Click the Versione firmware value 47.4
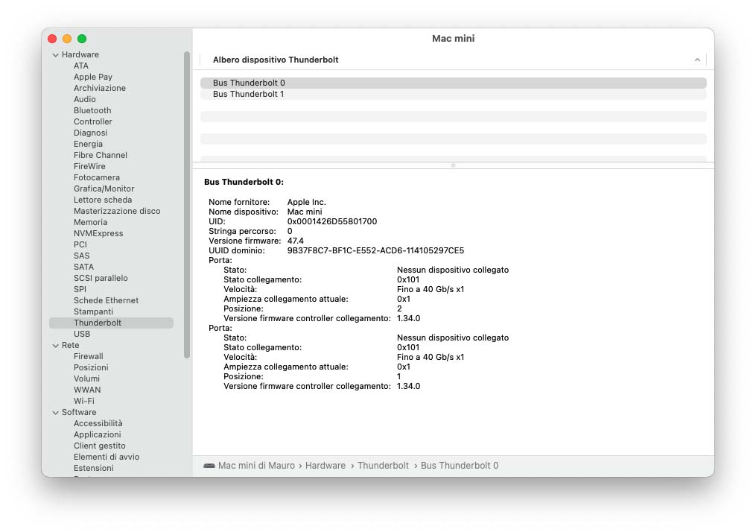 pos(296,241)
